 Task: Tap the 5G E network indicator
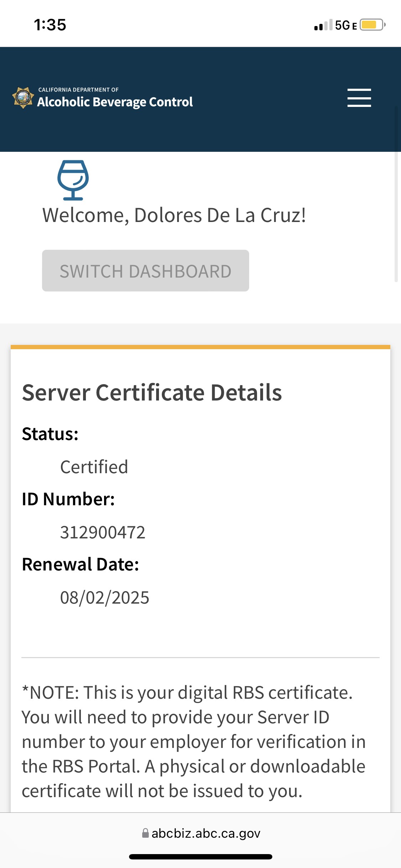click(345, 25)
